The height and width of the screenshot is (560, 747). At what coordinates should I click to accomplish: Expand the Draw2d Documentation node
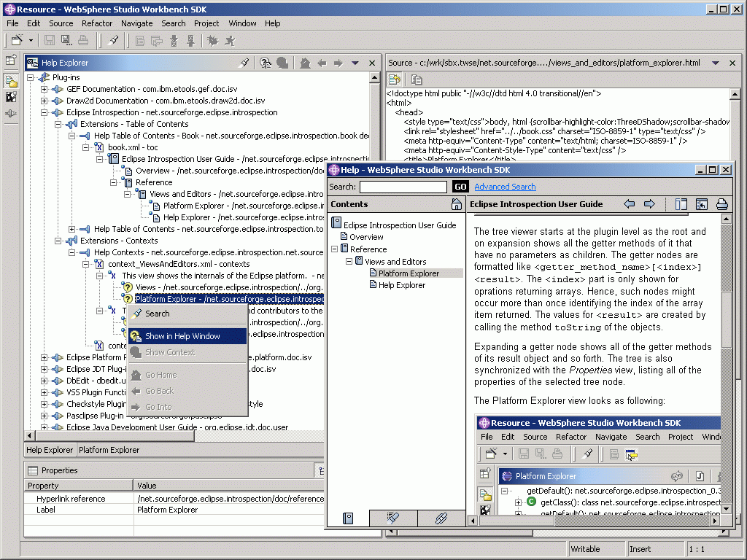coord(44,101)
